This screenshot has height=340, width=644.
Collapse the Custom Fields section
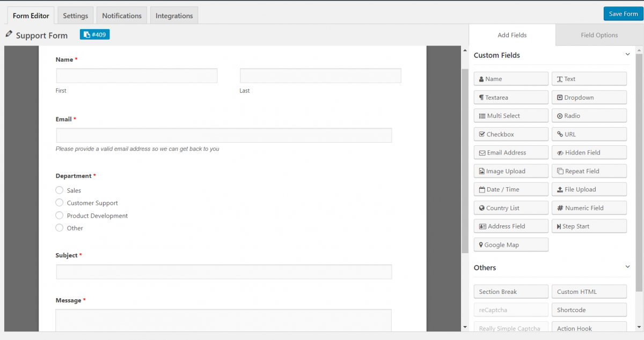point(627,54)
